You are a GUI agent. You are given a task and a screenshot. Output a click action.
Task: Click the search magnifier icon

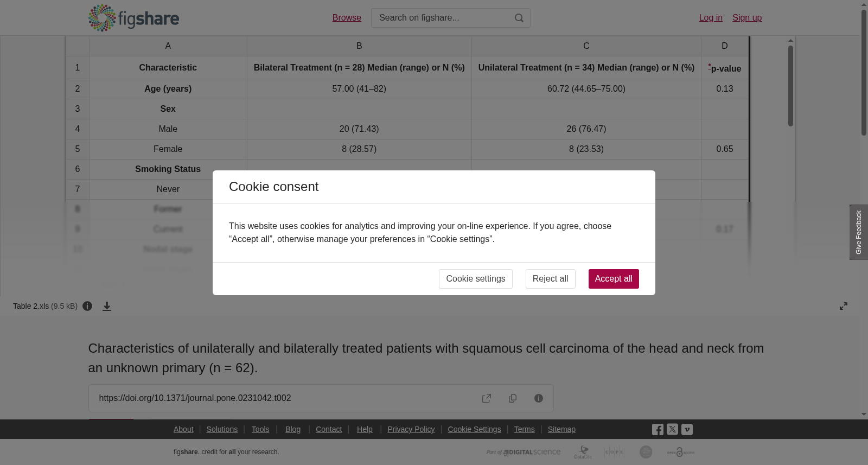point(519,18)
